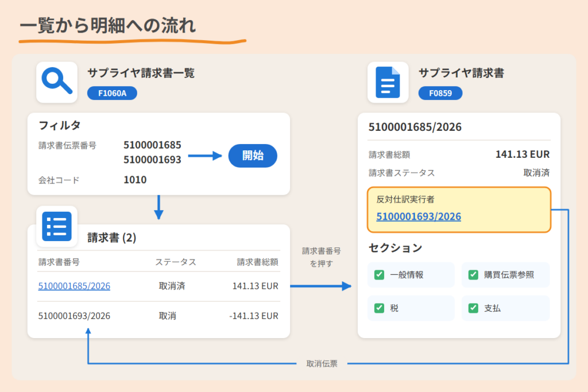Click the 一覧から明細への流れ page heading
The height and width of the screenshot is (392, 588).
pyautogui.click(x=107, y=25)
